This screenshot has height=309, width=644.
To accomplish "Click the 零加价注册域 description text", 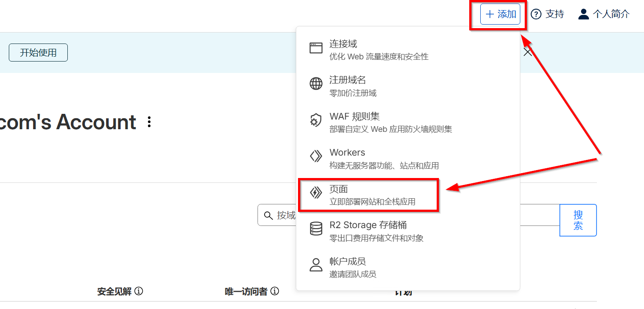I will [353, 93].
